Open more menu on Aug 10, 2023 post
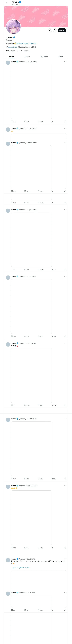Screen dimensions: 72x644 65,210
